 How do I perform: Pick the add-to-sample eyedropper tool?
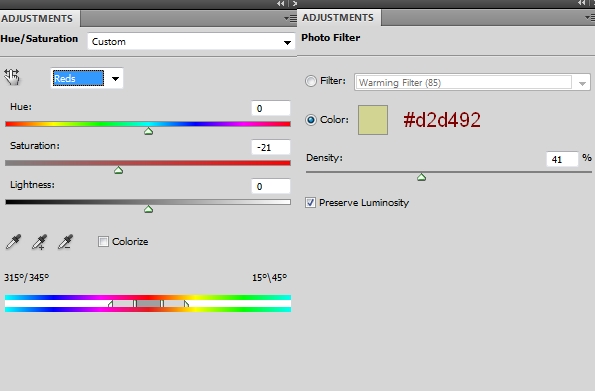(x=39, y=242)
